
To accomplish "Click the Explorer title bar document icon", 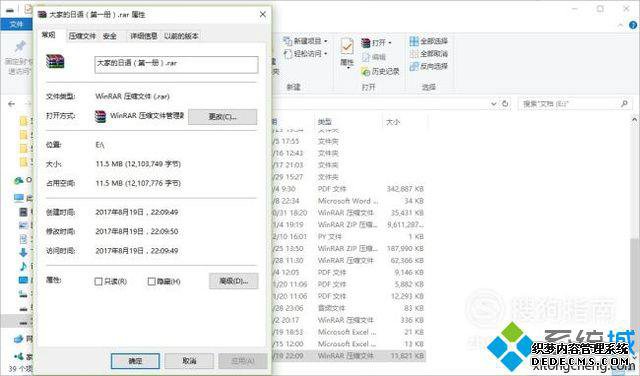I will coord(28,9).
